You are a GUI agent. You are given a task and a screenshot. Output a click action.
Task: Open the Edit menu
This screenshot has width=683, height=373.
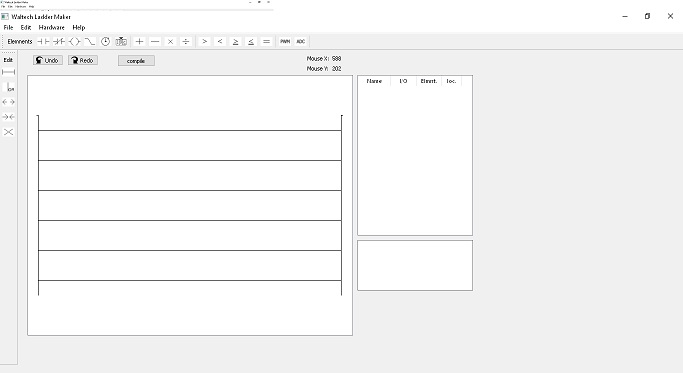26,27
